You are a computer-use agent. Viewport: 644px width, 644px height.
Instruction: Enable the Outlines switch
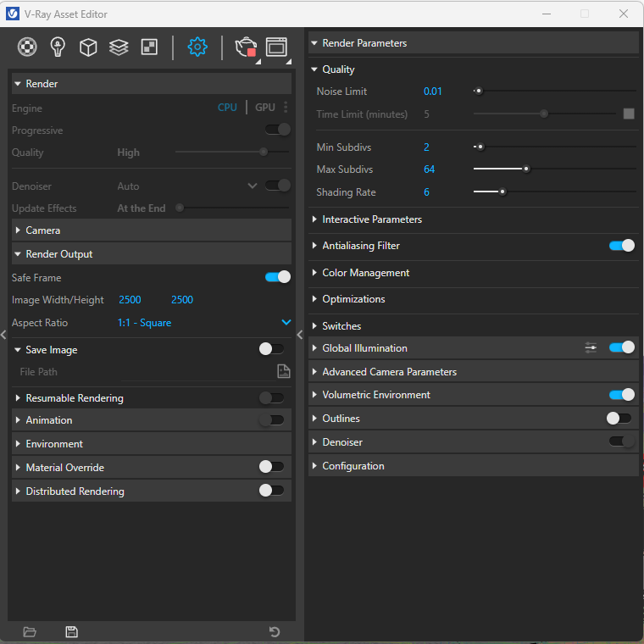click(x=619, y=419)
